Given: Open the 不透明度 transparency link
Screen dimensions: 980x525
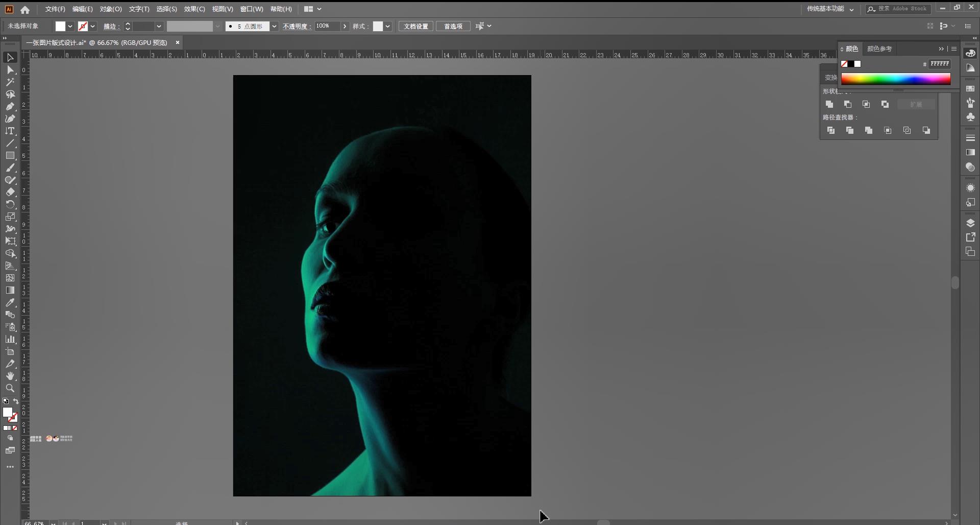Looking at the screenshot, I should [297, 26].
